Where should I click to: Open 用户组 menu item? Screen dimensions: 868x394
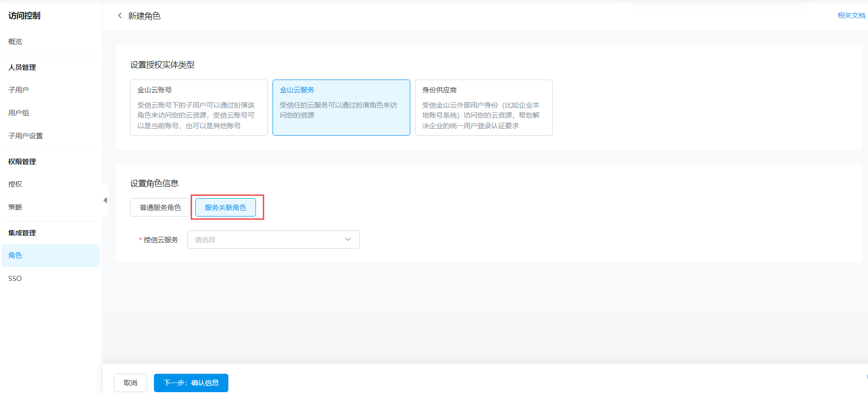(x=18, y=113)
